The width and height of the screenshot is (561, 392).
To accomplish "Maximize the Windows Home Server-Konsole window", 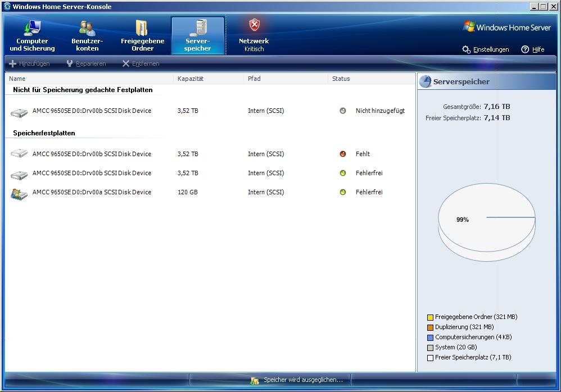I will [543, 6].
